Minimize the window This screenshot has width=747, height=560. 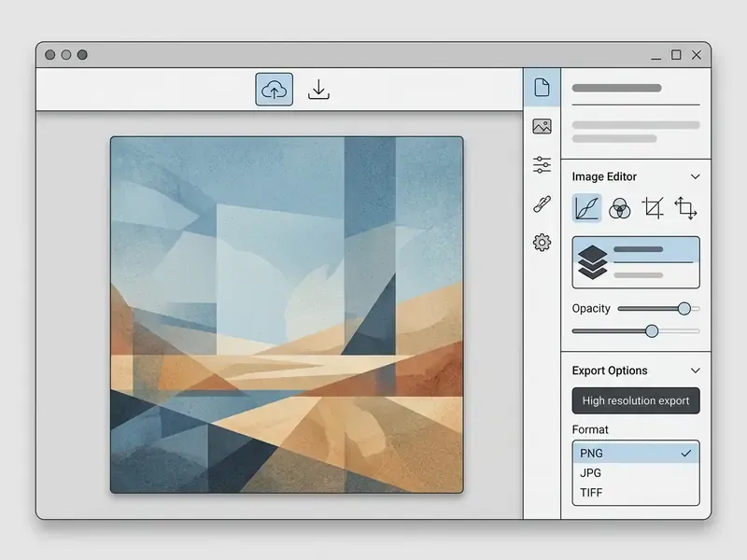click(656, 58)
